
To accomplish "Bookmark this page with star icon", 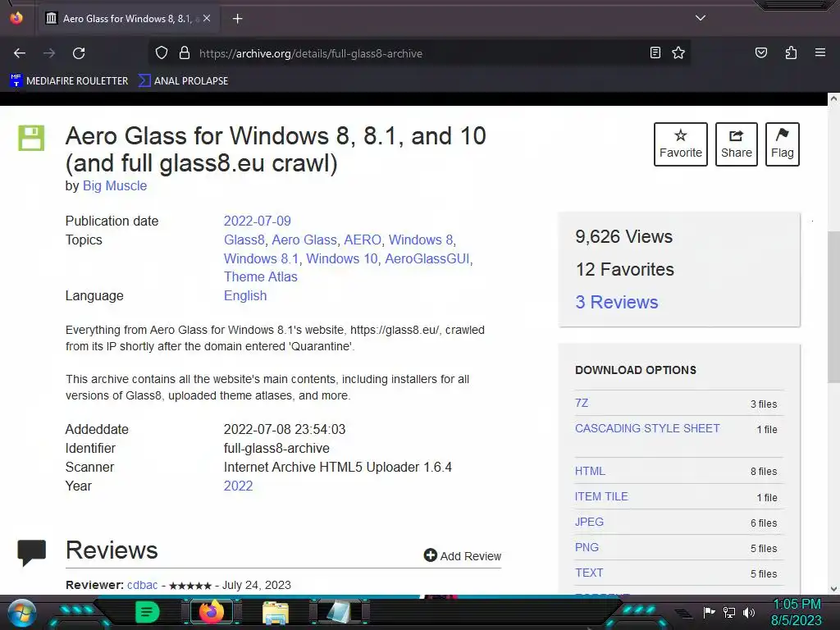I will coord(678,52).
